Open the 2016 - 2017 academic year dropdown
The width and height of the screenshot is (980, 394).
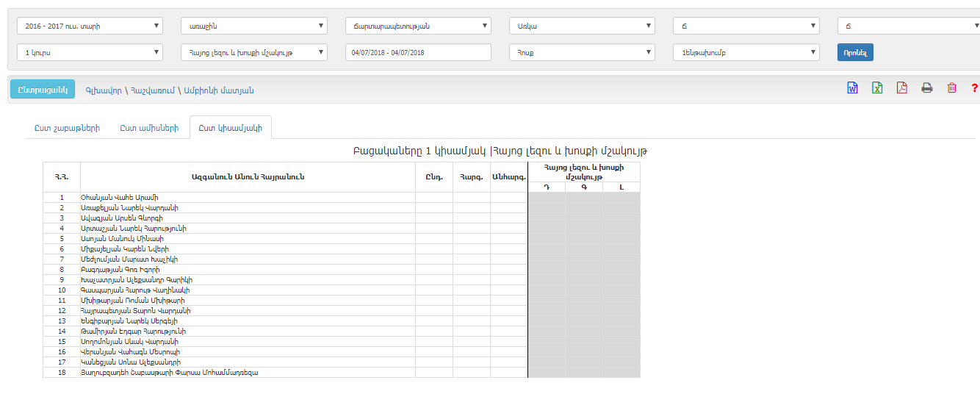click(90, 26)
